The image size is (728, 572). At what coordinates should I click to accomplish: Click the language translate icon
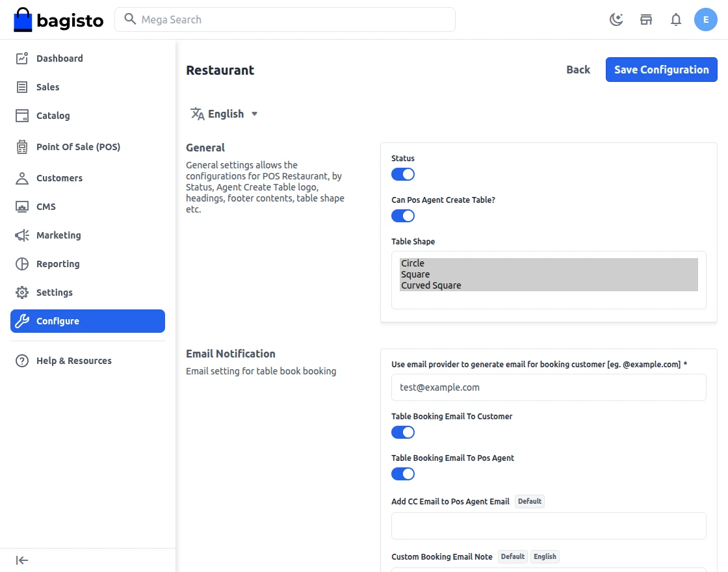[198, 114]
